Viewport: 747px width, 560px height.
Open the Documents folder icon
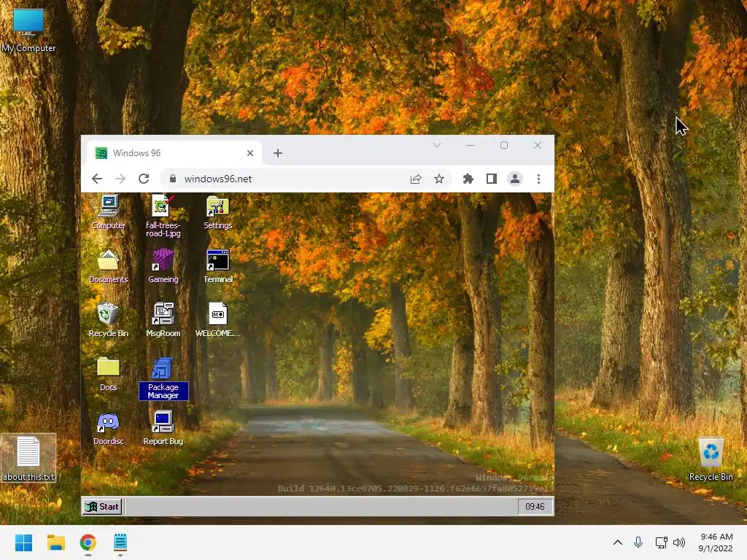tap(109, 266)
